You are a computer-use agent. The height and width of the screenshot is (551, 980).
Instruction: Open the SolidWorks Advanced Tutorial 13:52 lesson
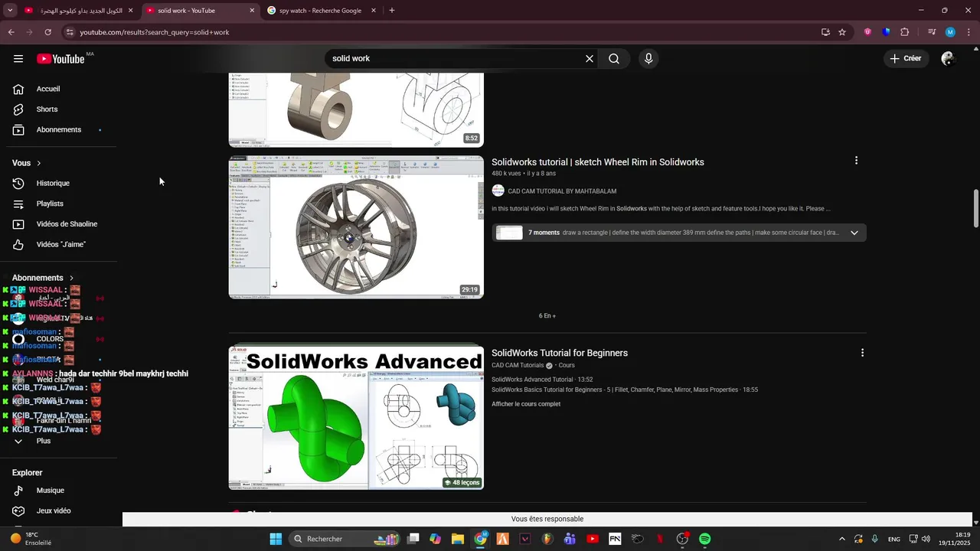click(x=542, y=380)
